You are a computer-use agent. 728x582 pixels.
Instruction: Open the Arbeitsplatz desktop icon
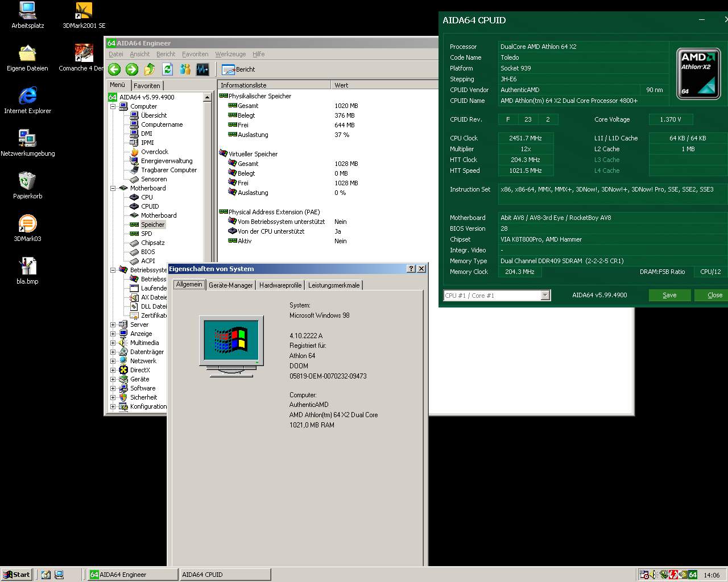pos(27,15)
